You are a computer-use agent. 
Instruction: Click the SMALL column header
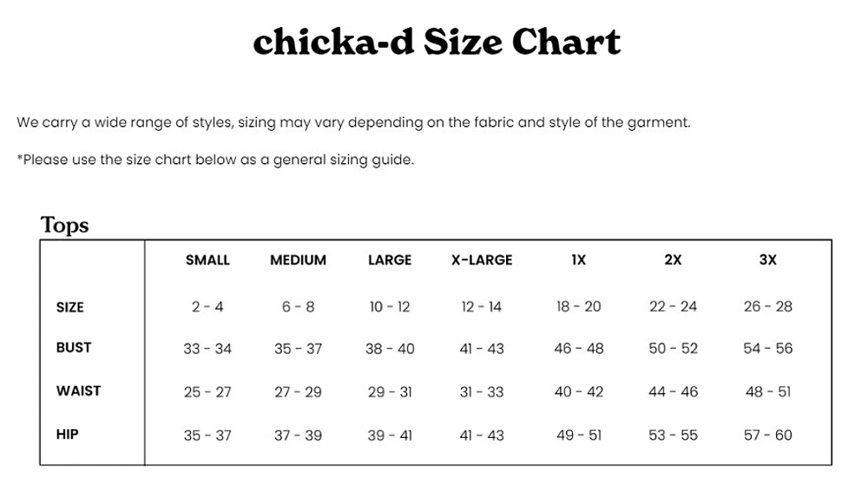click(x=207, y=260)
